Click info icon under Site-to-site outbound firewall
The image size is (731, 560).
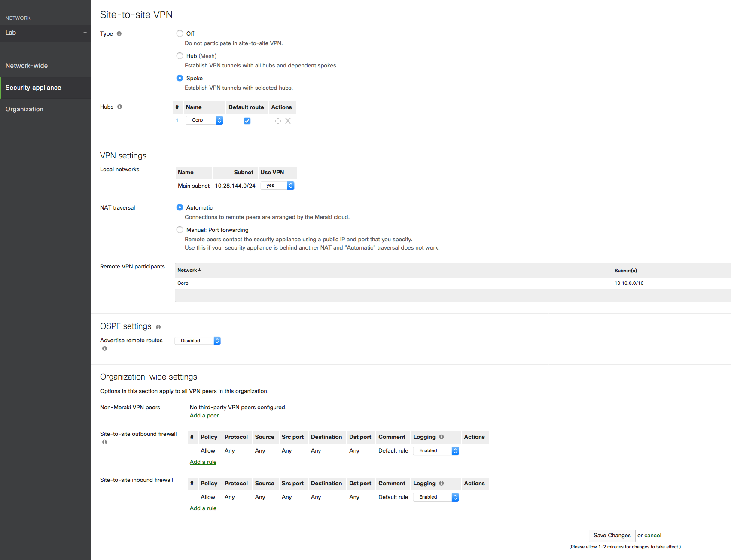104,442
